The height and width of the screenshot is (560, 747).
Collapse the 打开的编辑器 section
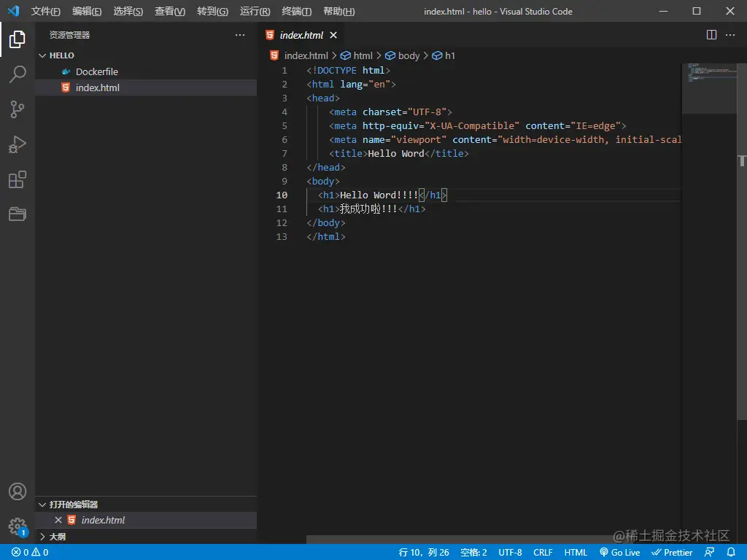(146, 505)
